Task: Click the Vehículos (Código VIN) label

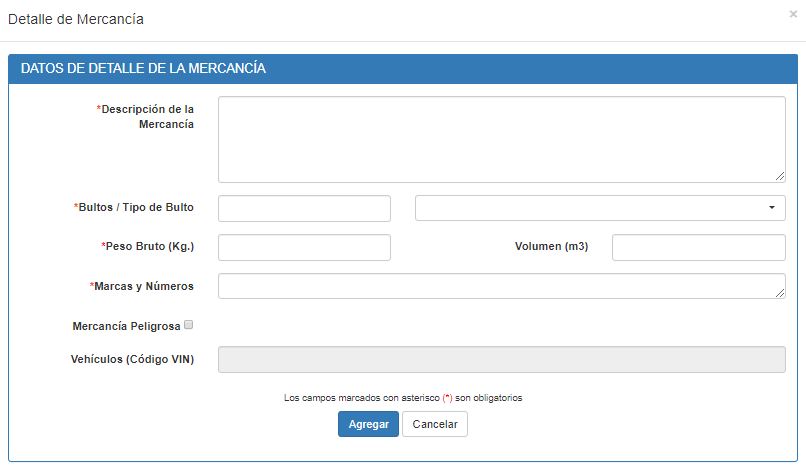Action: tap(133, 359)
